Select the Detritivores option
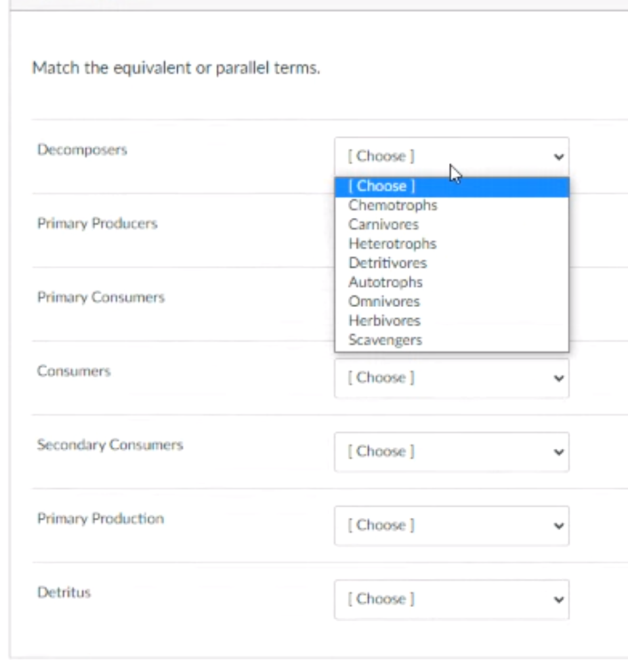 click(x=387, y=263)
